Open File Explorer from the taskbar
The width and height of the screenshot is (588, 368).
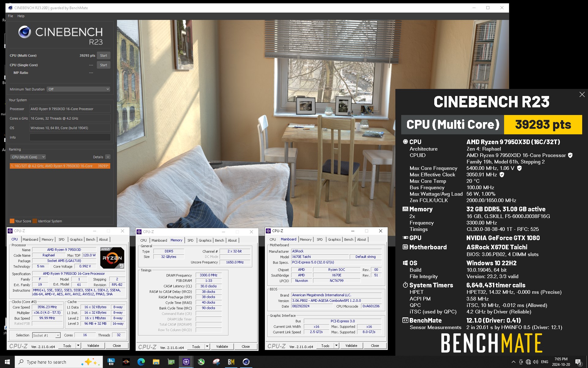click(x=156, y=362)
